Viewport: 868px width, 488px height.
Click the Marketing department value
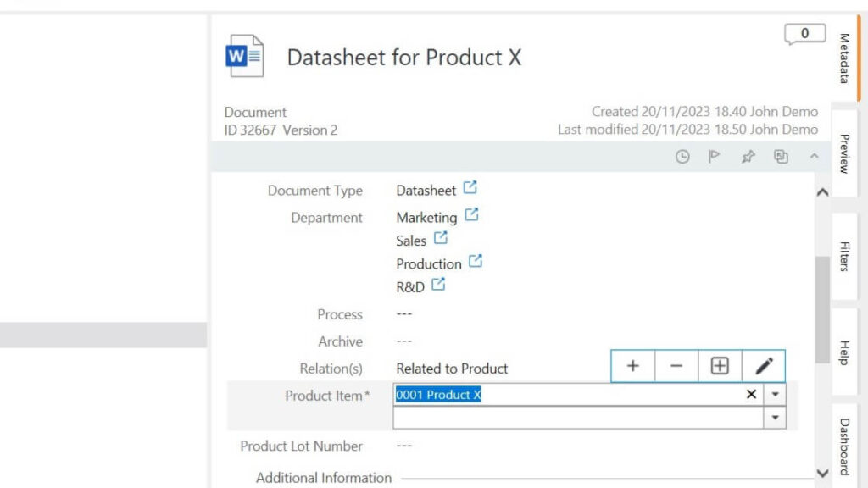click(x=427, y=218)
